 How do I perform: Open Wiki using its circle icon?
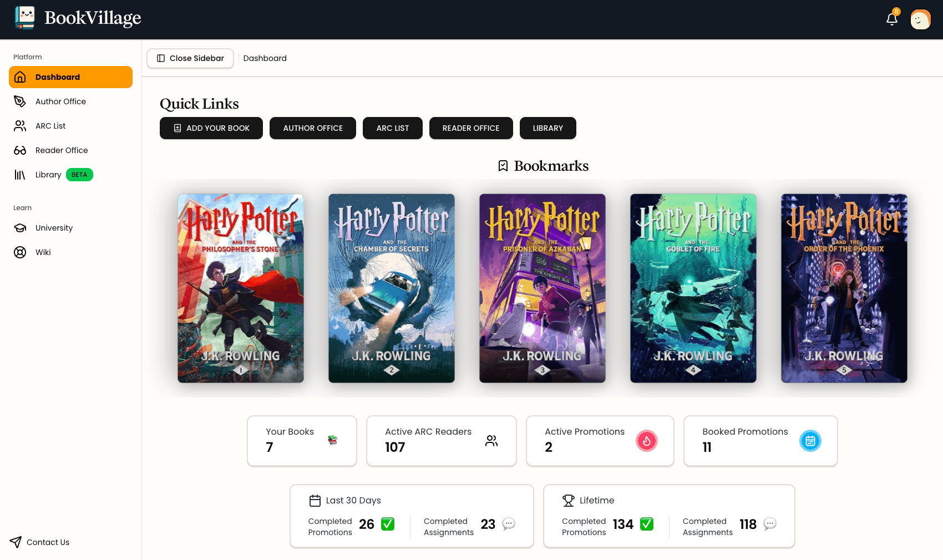tap(20, 252)
